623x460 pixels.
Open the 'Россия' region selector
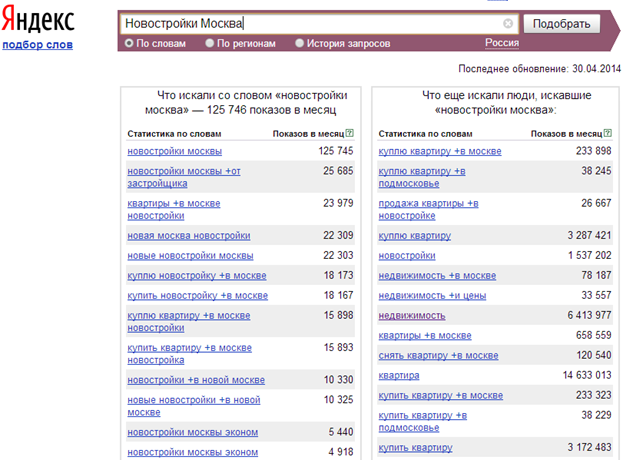(x=502, y=43)
